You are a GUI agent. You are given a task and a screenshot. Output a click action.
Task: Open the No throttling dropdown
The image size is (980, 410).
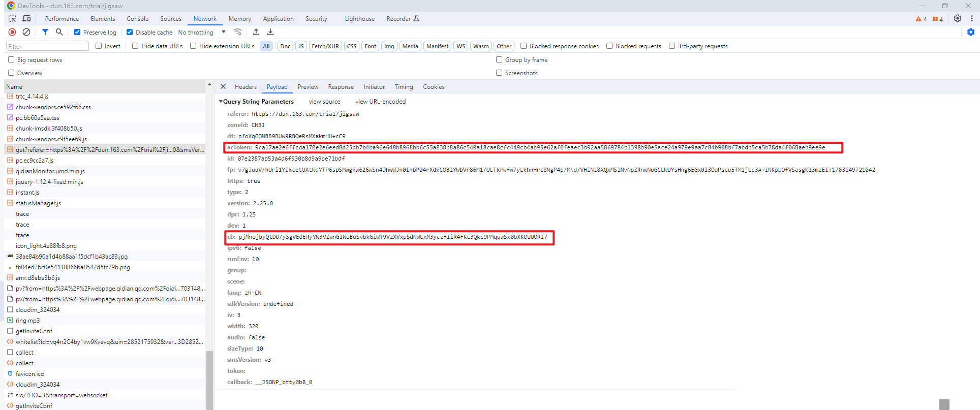[x=202, y=32]
